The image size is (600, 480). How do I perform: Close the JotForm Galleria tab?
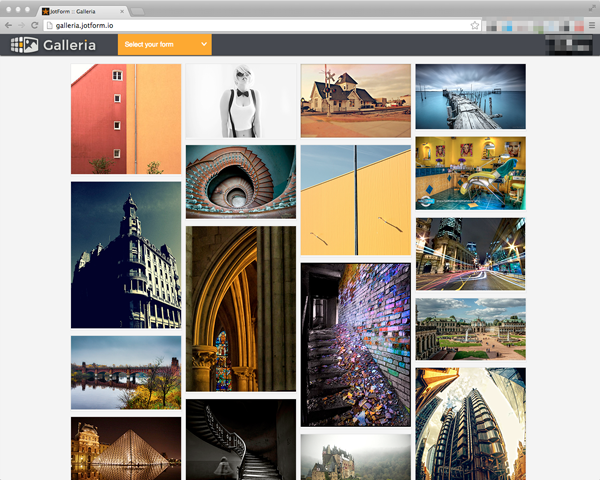click(x=122, y=11)
